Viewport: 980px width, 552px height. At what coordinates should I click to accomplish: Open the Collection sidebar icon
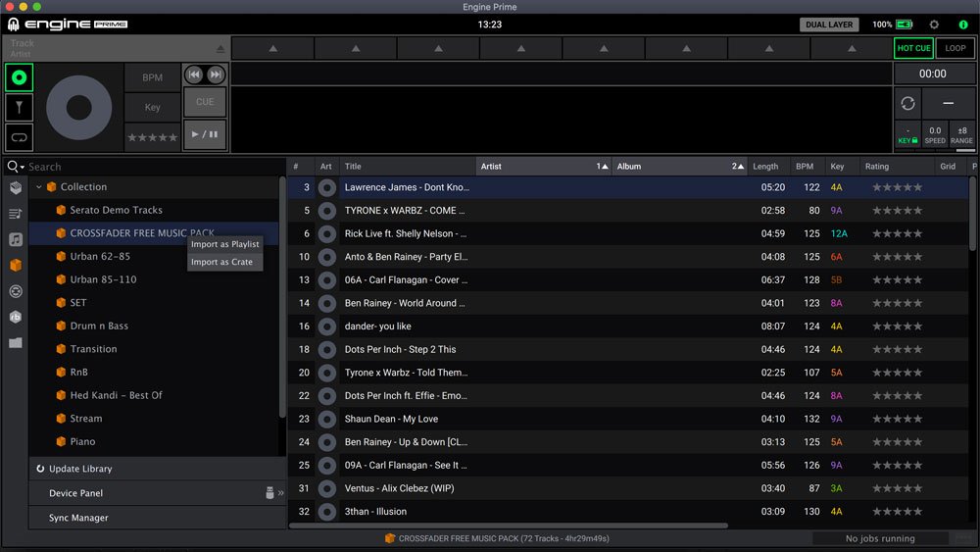point(16,187)
